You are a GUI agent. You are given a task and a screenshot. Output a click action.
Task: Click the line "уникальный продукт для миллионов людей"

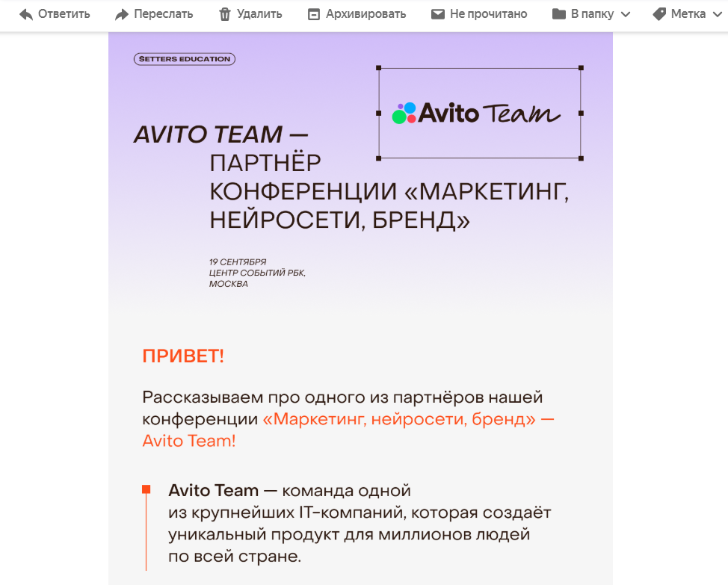point(349,534)
